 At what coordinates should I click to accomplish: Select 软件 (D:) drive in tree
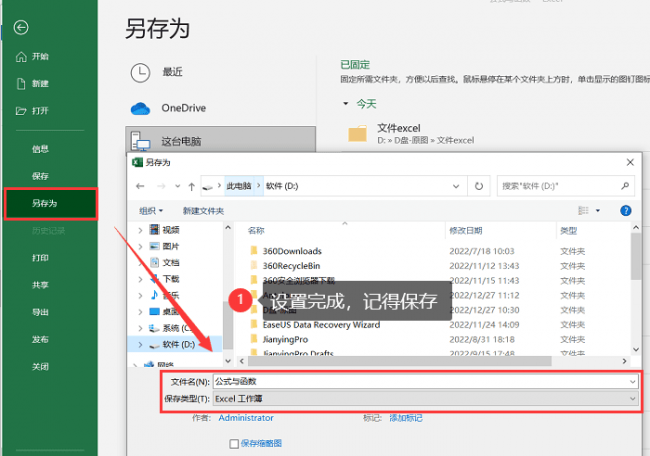[179, 344]
